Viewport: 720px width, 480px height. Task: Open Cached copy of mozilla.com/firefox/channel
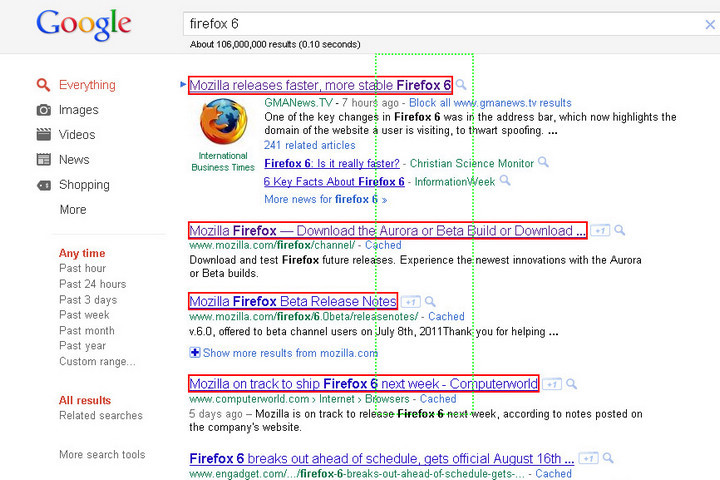(x=383, y=245)
